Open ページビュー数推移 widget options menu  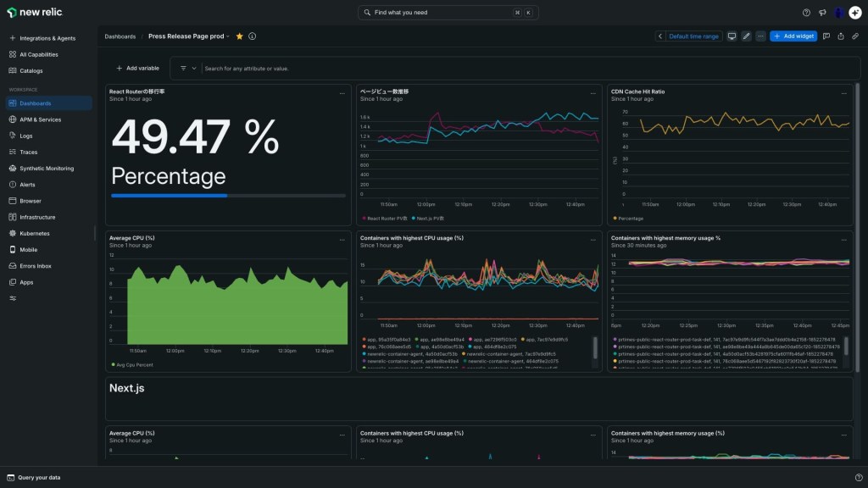593,93
